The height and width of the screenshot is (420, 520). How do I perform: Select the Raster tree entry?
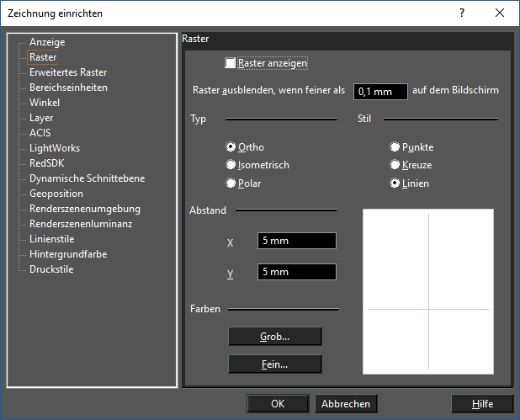tap(43, 57)
